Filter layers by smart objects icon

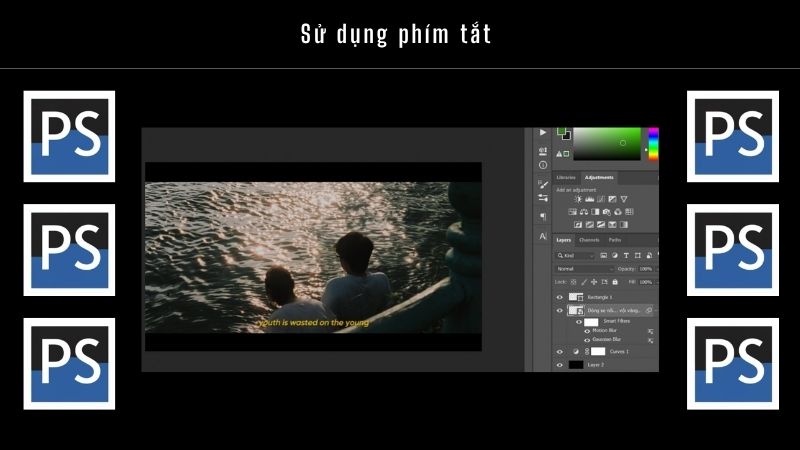(x=649, y=255)
